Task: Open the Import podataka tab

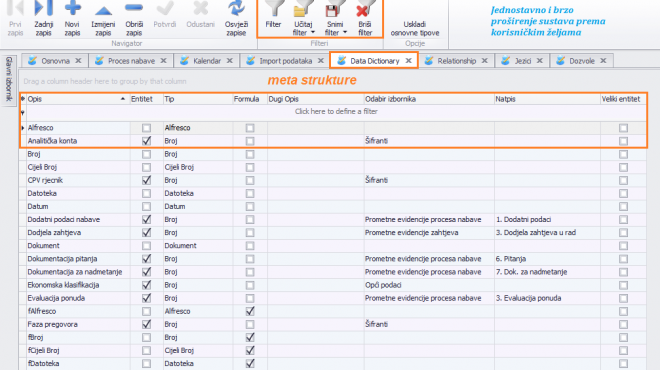Action: point(285,61)
